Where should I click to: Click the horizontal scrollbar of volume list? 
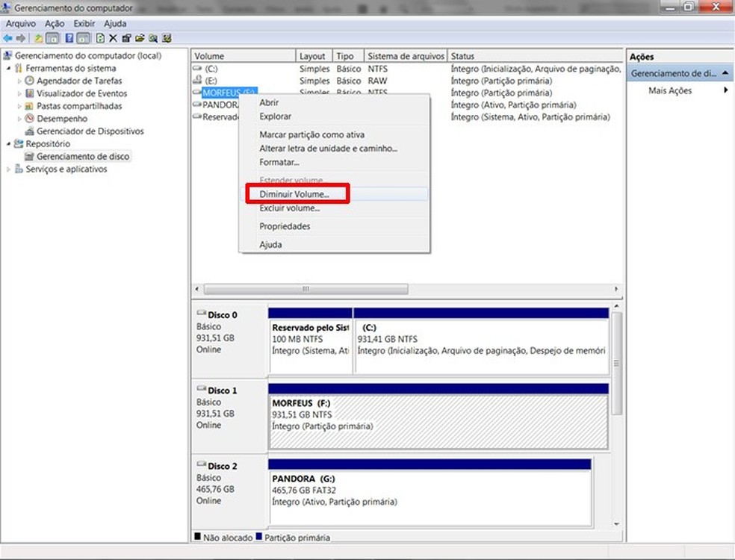coord(306,289)
